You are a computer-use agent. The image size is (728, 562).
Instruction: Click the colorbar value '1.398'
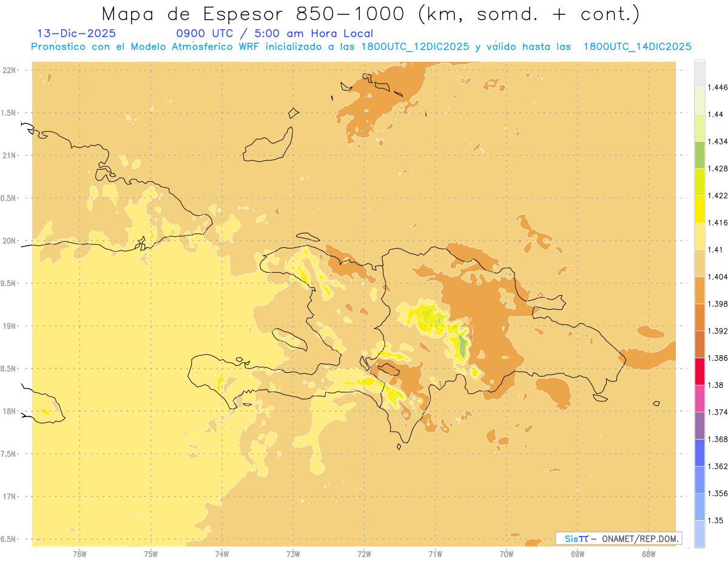718,304
